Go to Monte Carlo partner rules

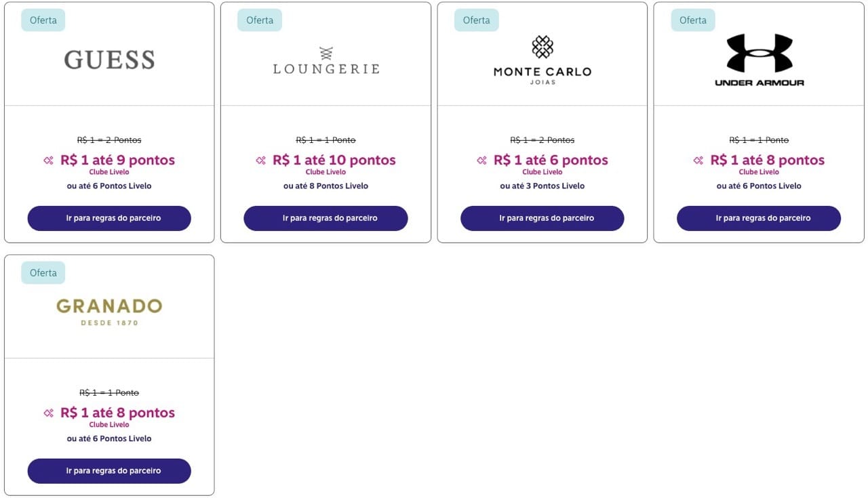pyautogui.click(x=542, y=218)
